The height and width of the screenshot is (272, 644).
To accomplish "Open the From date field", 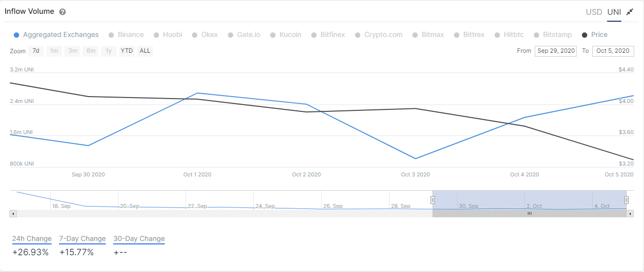I will click(x=556, y=51).
